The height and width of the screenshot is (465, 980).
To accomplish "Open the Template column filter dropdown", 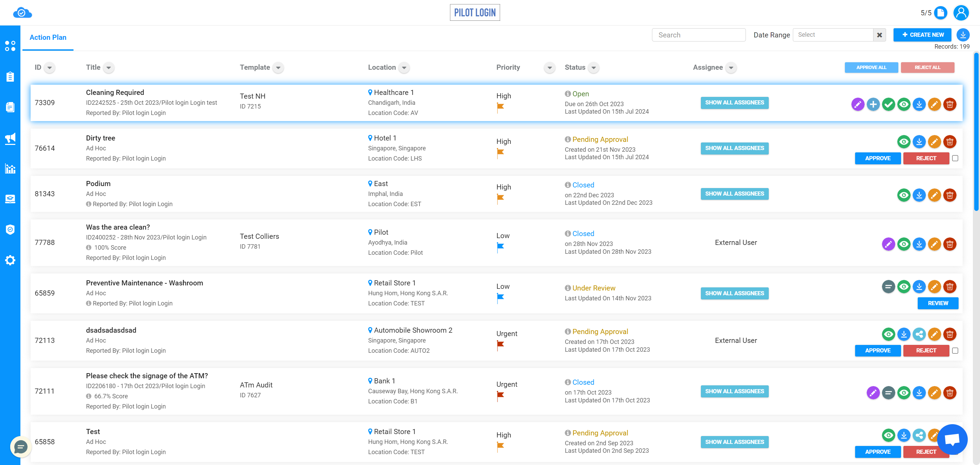I will [278, 68].
